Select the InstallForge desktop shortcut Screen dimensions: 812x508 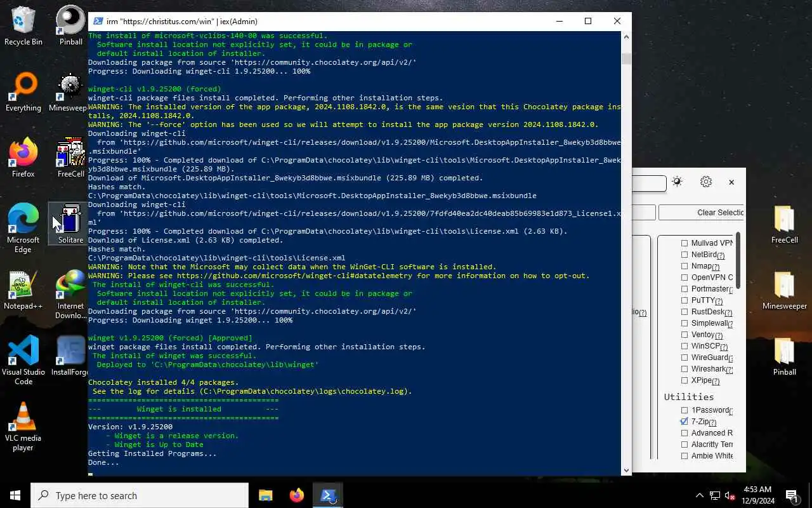[x=70, y=356]
